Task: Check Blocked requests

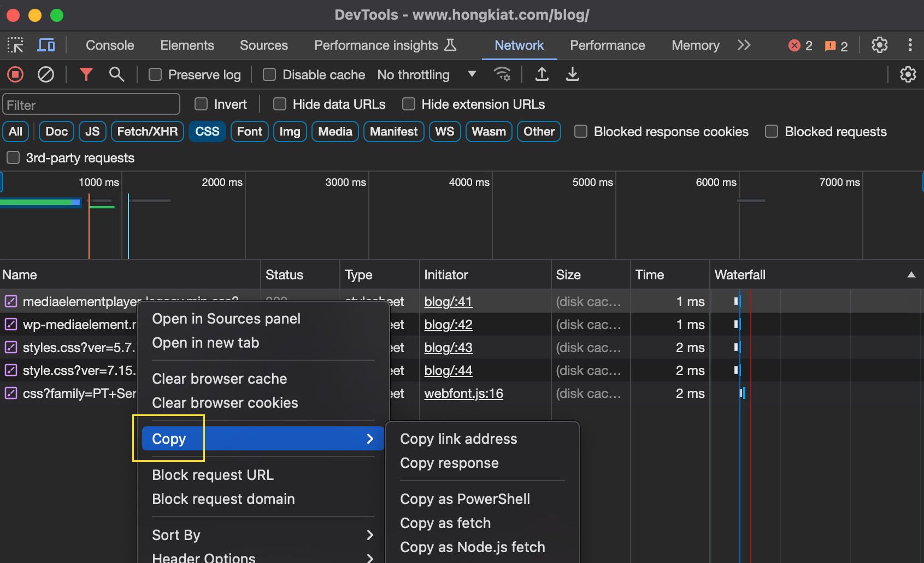Action: 772,131
